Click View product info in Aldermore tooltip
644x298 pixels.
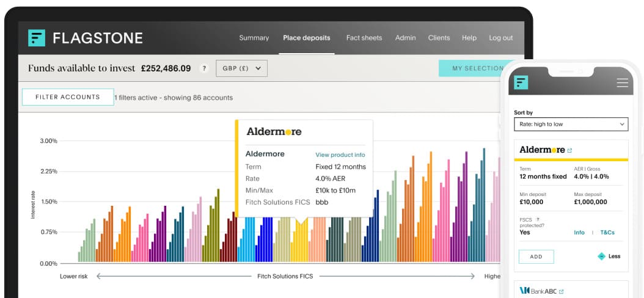(340, 154)
